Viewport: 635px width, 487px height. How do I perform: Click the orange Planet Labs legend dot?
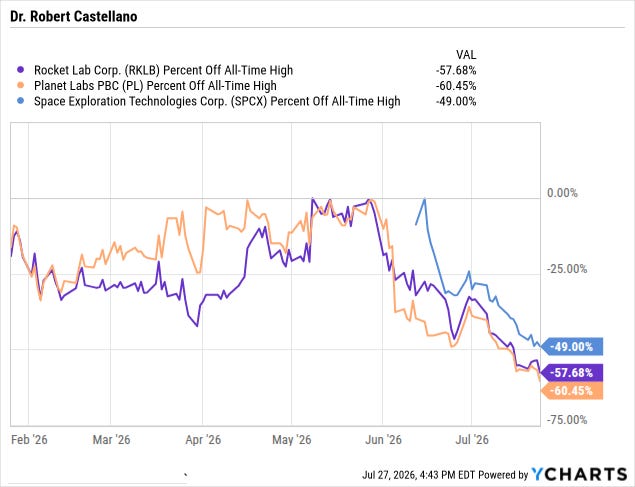pyautogui.click(x=21, y=85)
